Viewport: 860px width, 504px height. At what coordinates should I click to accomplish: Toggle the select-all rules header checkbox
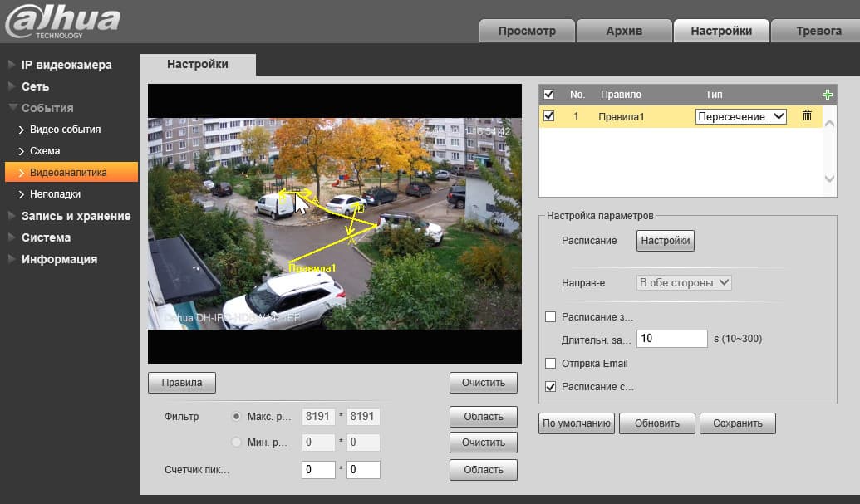[548, 95]
